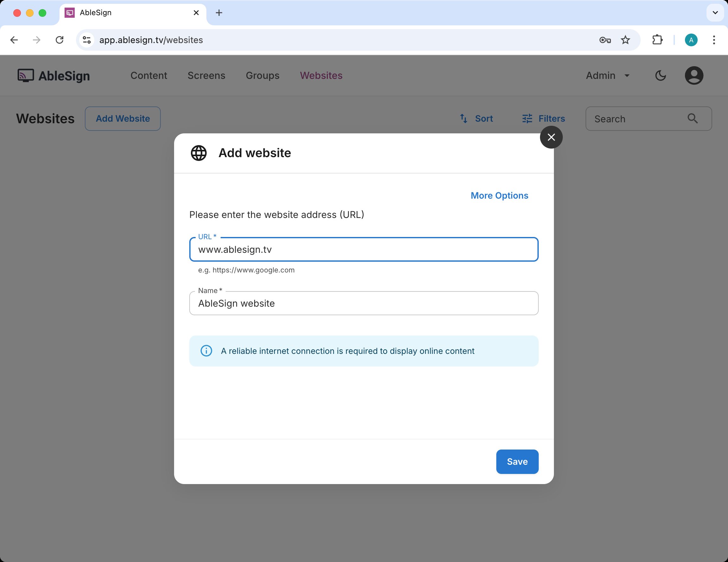
Task: Click the globe icon in the dialog
Action: (x=198, y=153)
